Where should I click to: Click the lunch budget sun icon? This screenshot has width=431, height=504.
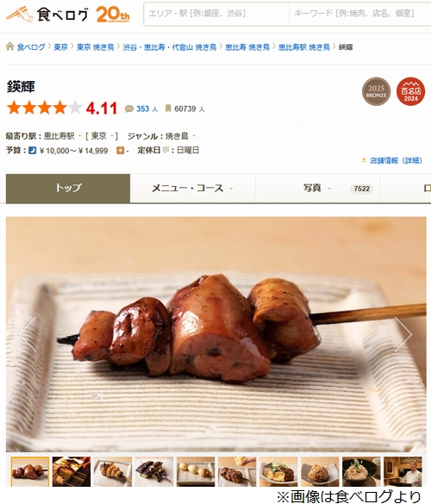coord(121,151)
